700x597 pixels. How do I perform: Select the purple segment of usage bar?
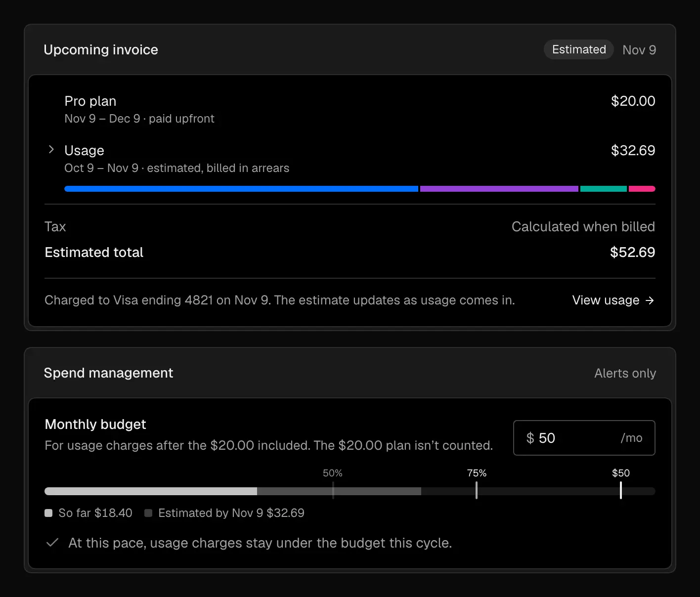pos(499,189)
